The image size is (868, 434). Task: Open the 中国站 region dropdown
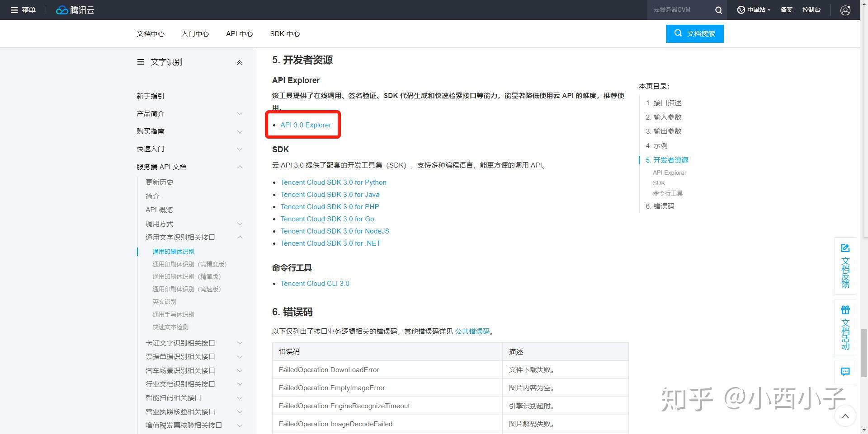[x=754, y=10]
